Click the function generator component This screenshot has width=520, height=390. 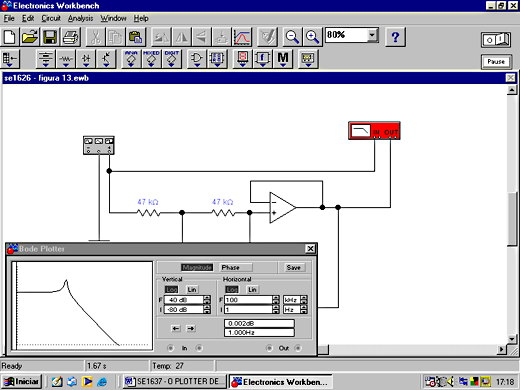tap(99, 145)
